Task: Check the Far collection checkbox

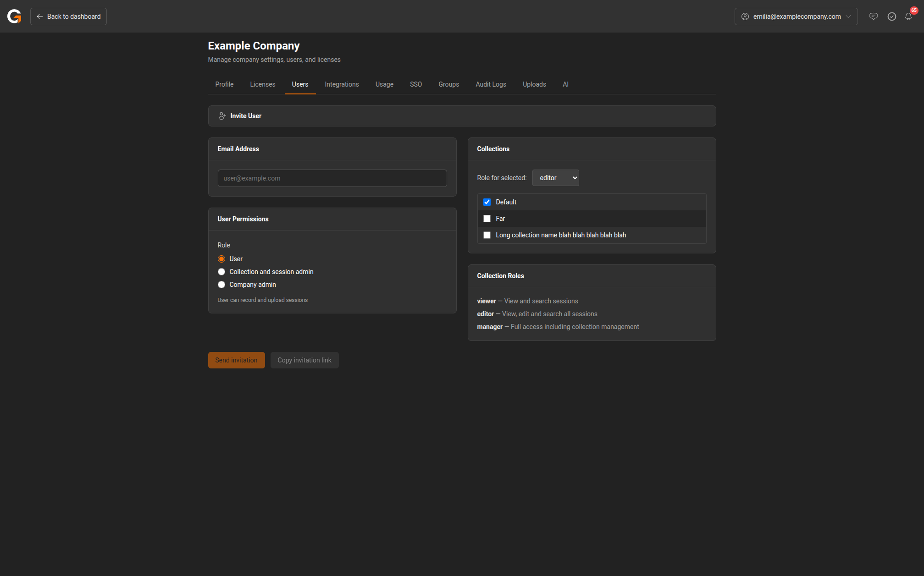Action: pyautogui.click(x=487, y=219)
